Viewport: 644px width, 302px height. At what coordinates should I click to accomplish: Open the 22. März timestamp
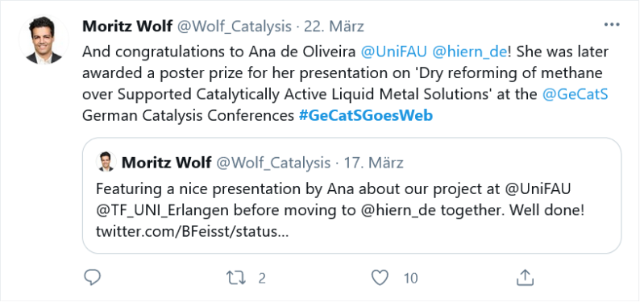click(x=334, y=27)
